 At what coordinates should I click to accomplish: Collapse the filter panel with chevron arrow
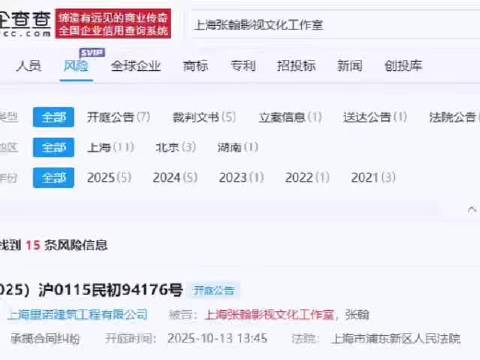(472, 210)
